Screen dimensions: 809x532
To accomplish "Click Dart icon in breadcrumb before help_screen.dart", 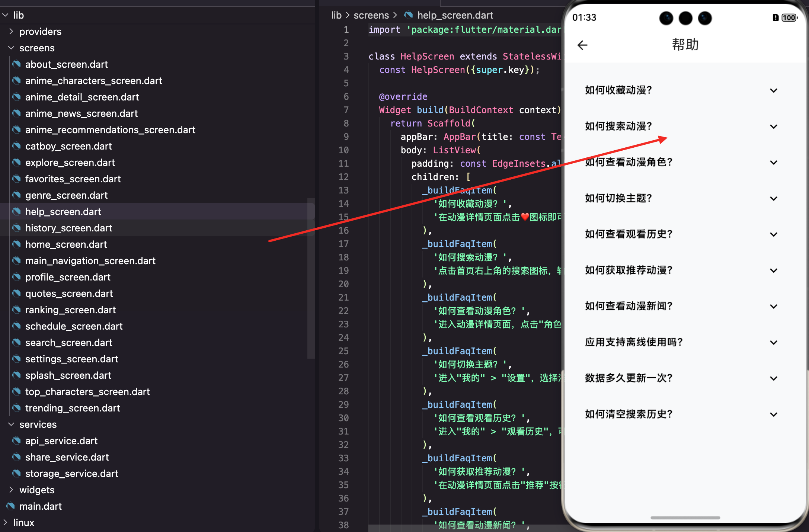I will pos(409,15).
